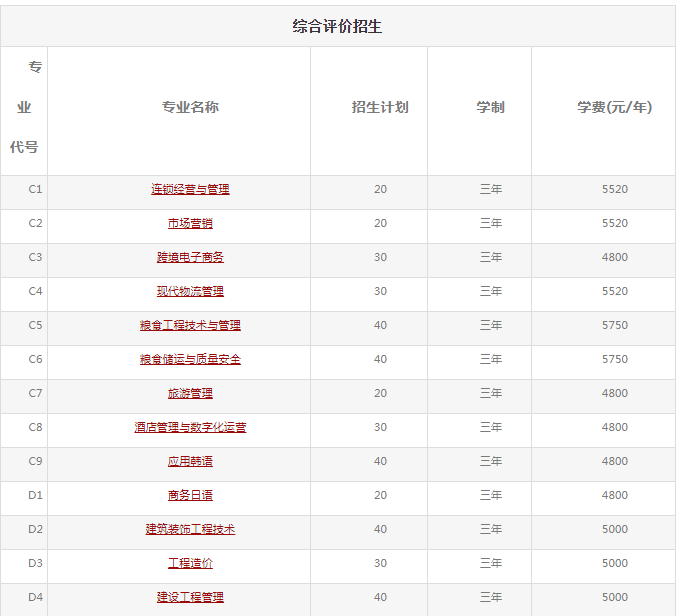Click tuition 5000 in row D2

615,529
